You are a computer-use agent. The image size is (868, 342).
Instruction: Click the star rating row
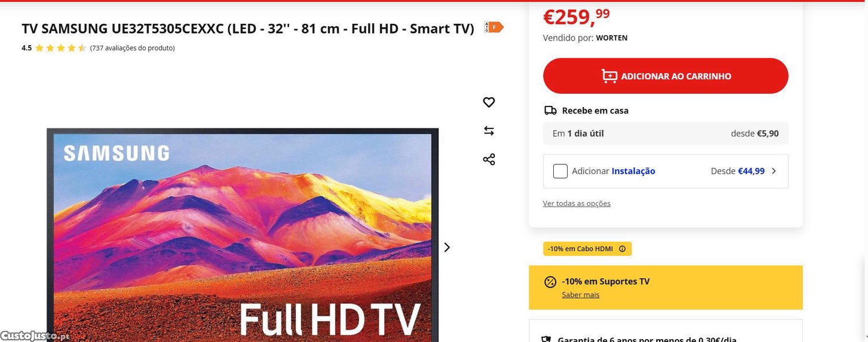(x=61, y=48)
